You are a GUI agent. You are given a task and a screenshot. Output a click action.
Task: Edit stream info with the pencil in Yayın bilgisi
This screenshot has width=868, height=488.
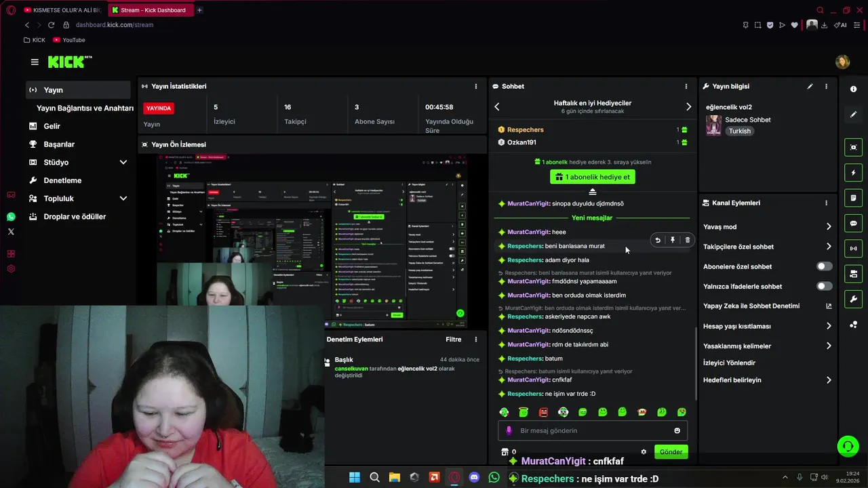pos(810,87)
